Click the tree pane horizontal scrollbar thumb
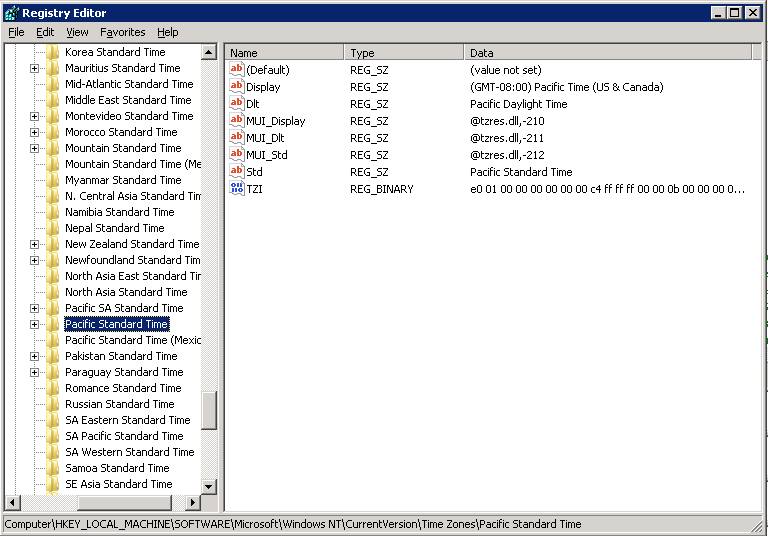The height and width of the screenshot is (536, 768). click(124, 502)
